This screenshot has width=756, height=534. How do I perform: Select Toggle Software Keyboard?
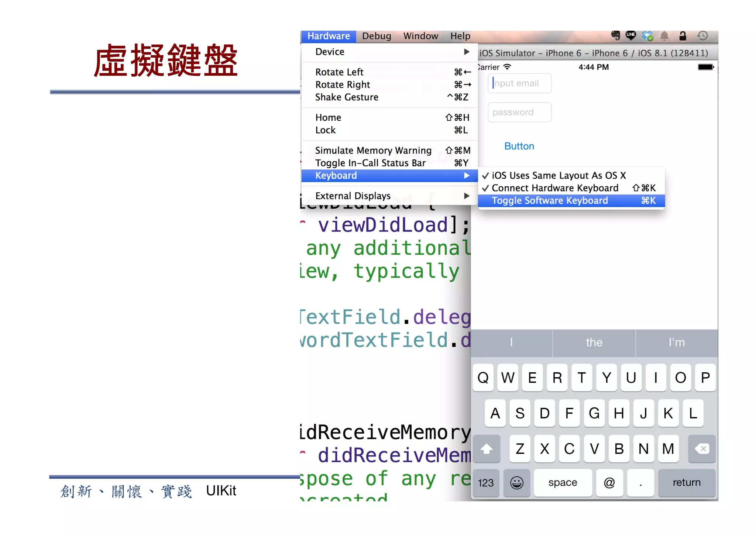pyautogui.click(x=571, y=201)
